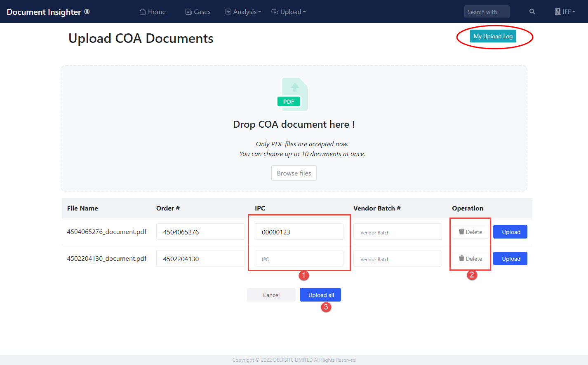
Task: Click the Document Insighter brand logo
Action: 48,12
